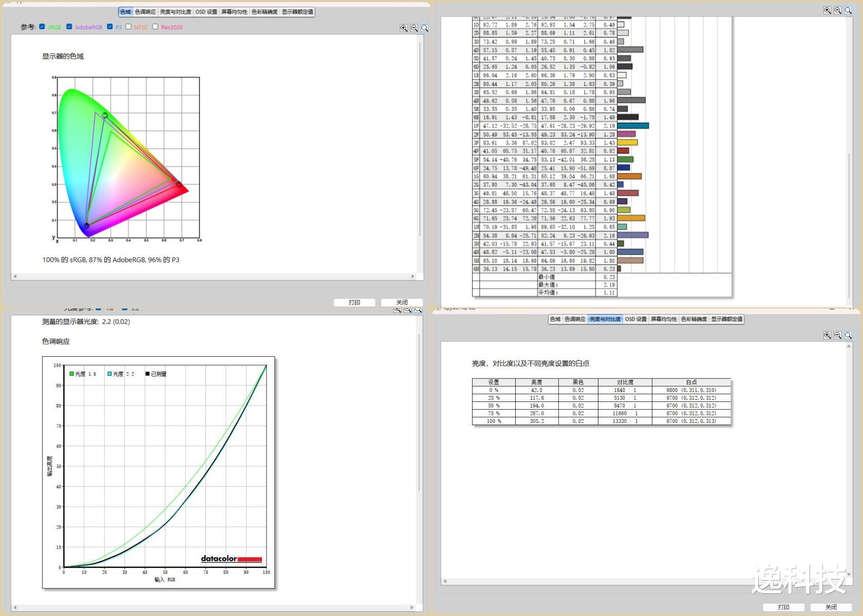
Task: Enable the NTSC reference checkbox
Action: (128, 27)
